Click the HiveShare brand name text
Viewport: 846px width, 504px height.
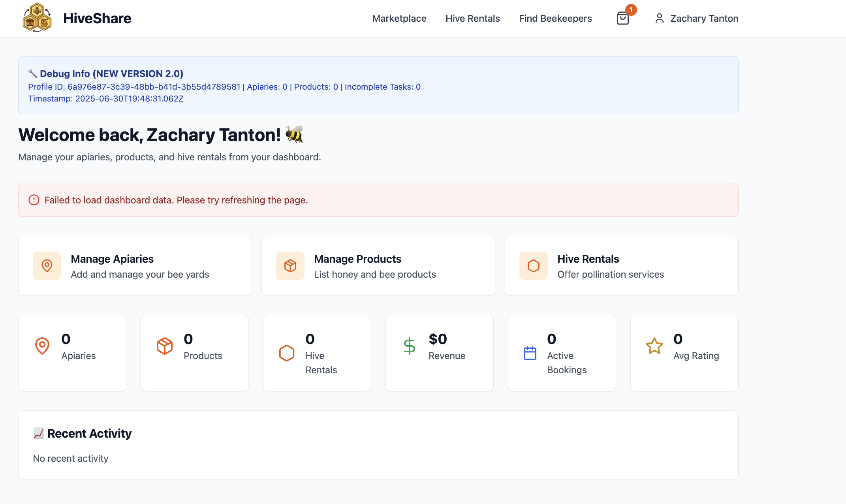[x=97, y=19]
